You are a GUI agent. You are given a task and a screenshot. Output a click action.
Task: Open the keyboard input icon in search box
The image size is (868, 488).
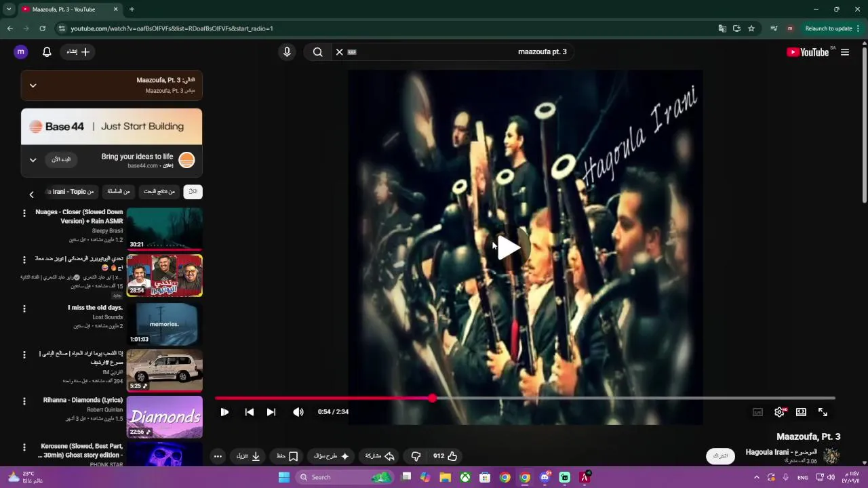[352, 52]
